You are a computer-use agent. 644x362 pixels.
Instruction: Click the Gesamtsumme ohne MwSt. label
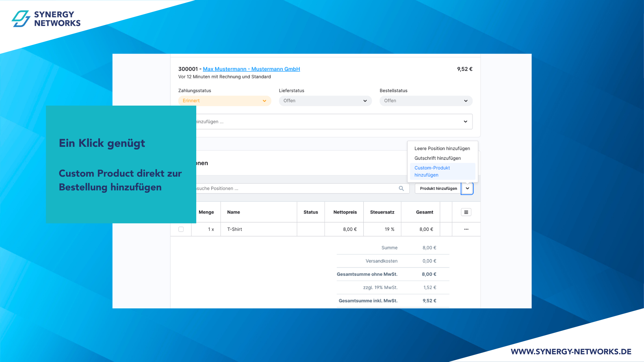tap(367, 274)
